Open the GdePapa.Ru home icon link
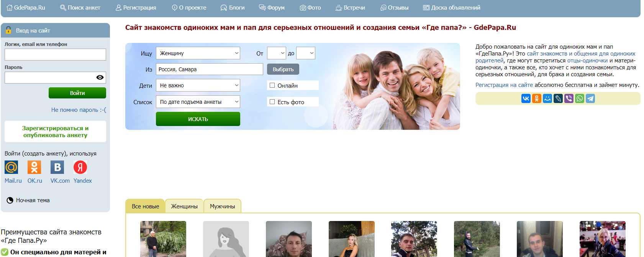Viewport: 644px width, 257px height. [26, 8]
